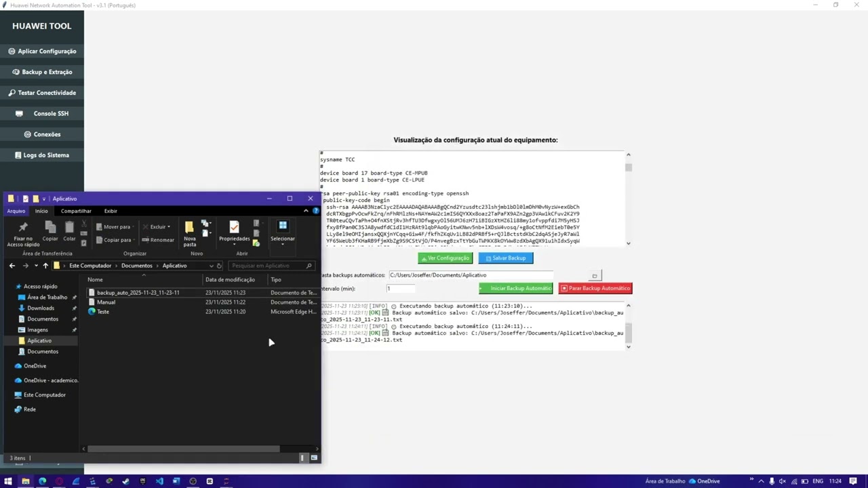
Task: Click Este Computador in address breadcrumb
Action: click(90, 266)
